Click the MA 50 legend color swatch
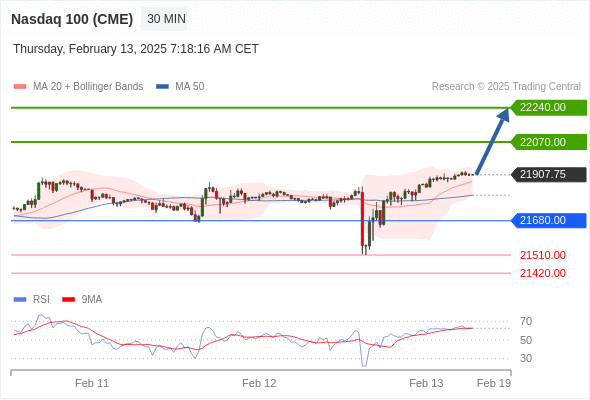The width and height of the screenshot is (590, 400). (163, 87)
